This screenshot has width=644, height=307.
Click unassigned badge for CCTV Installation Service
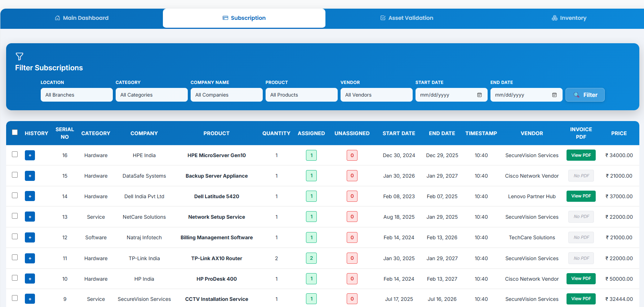pos(352,299)
